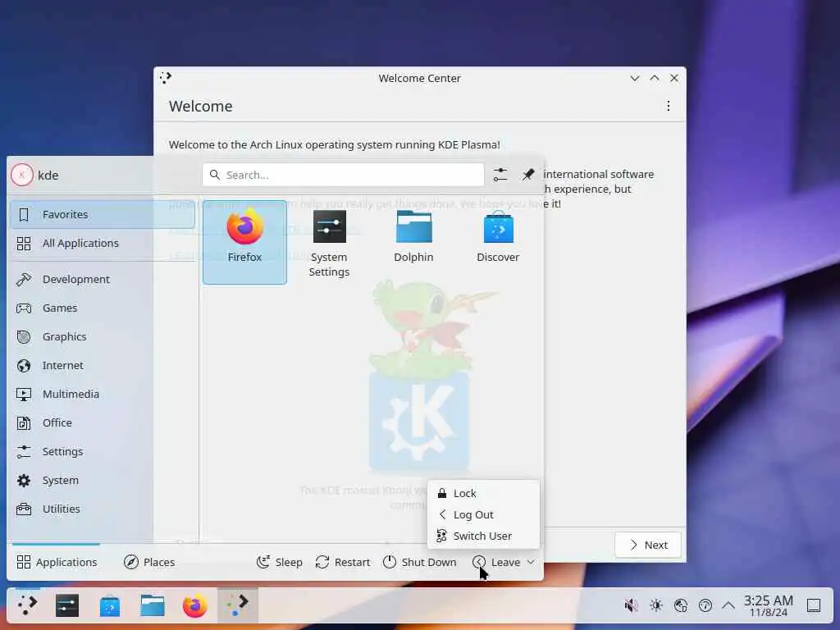Expand hidden system tray icons
Viewport: 840px width, 630px height.
pos(728,605)
